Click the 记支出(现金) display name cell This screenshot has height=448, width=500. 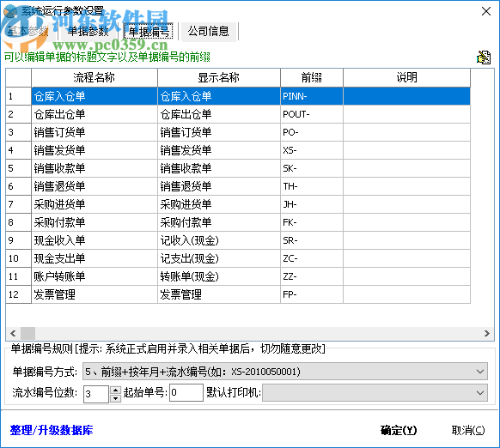click(x=219, y=258)
